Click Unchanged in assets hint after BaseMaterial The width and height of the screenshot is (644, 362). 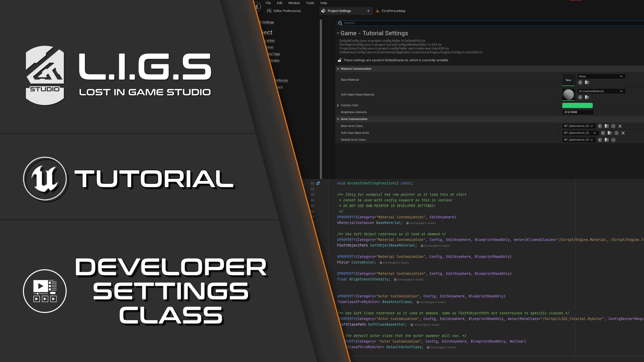click(421, 223)
